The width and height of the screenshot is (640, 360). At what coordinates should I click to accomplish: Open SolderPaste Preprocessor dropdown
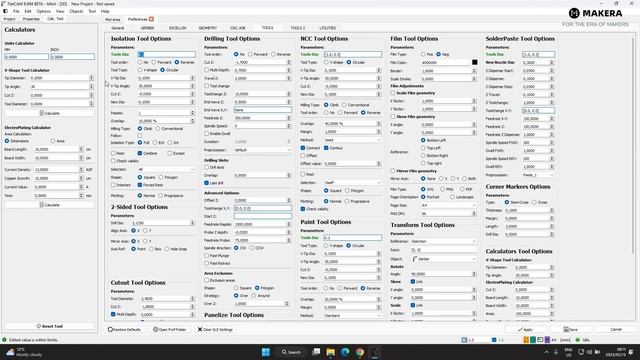538,175
